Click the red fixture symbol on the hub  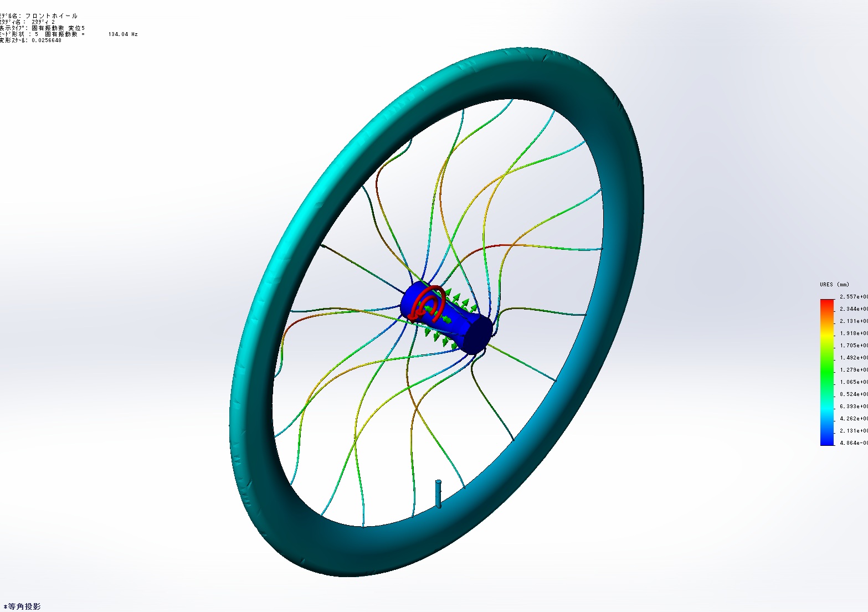(x=427, y=304)
